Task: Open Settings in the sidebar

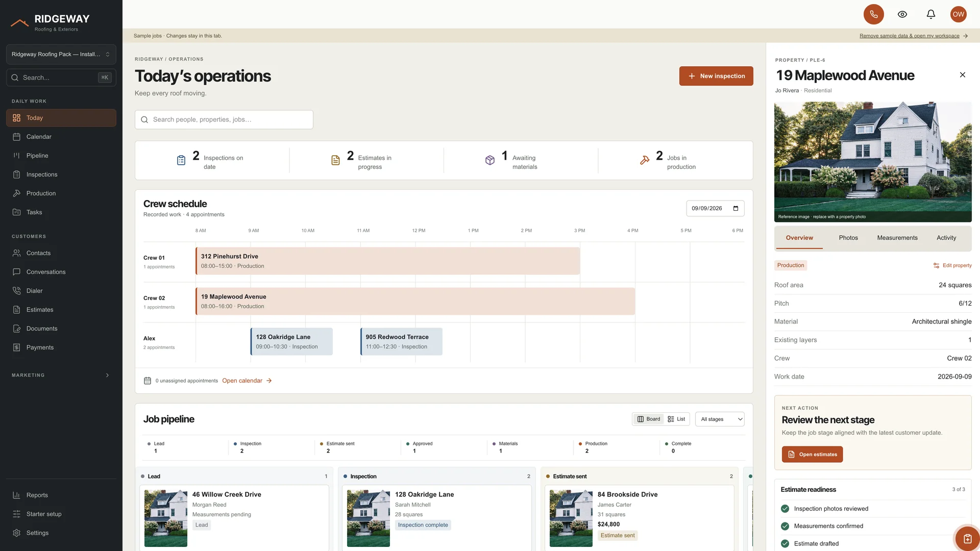Action: click(x=61, y=533)
